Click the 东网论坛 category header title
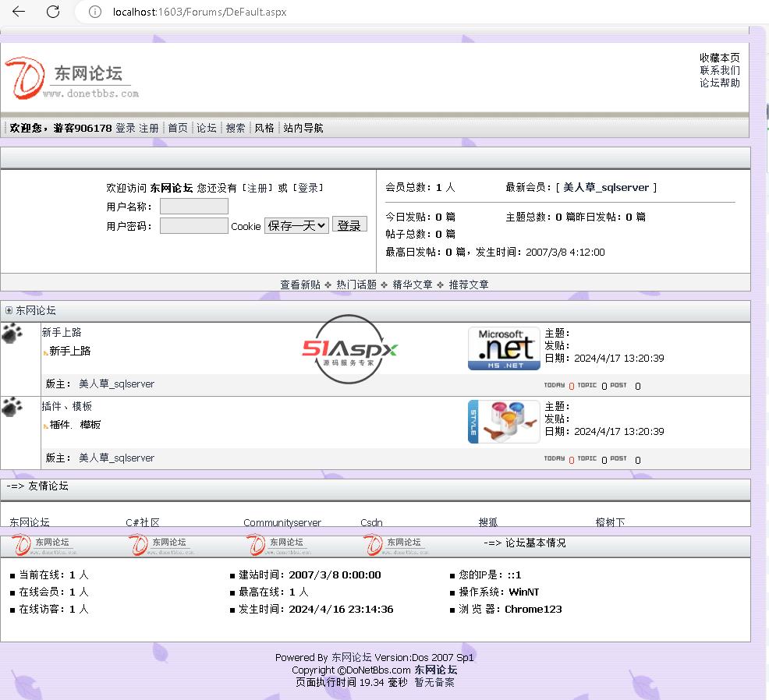The width and height of the screenshot is (769, 700). pos(36,310)
